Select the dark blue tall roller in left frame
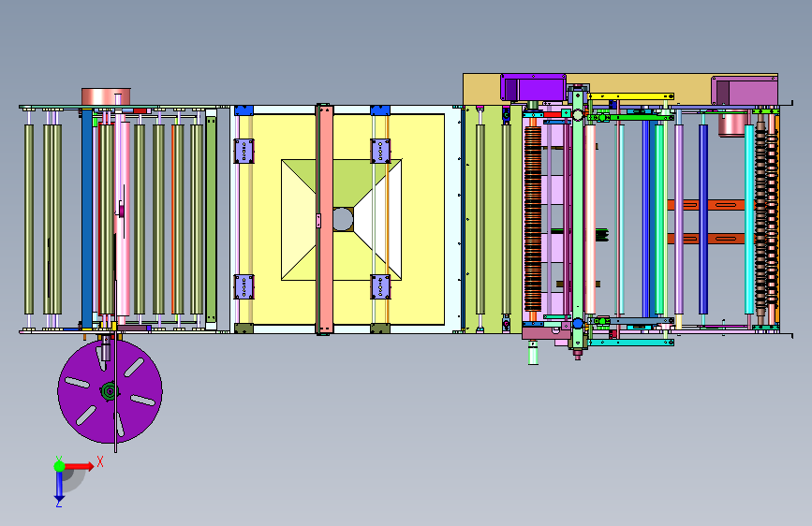The image size is (812, 526). pyautogui.click(x=87, y=218)
